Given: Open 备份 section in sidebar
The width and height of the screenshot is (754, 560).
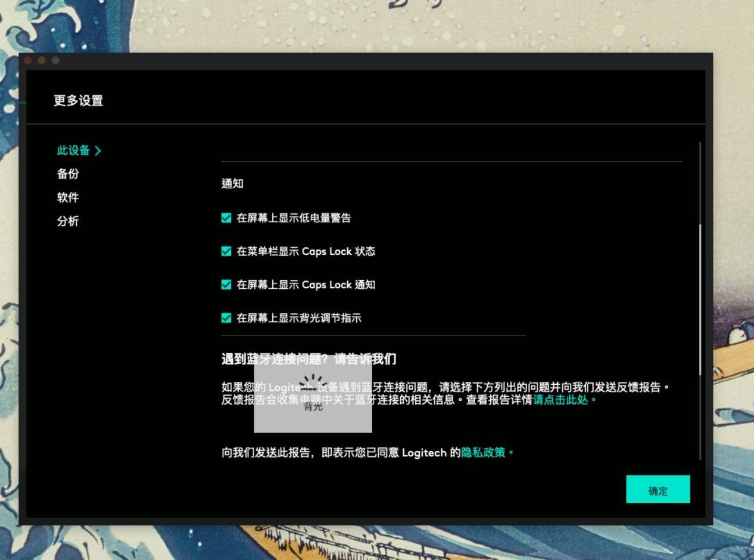Looking at the screenshot, I should (x=68, y=174).
